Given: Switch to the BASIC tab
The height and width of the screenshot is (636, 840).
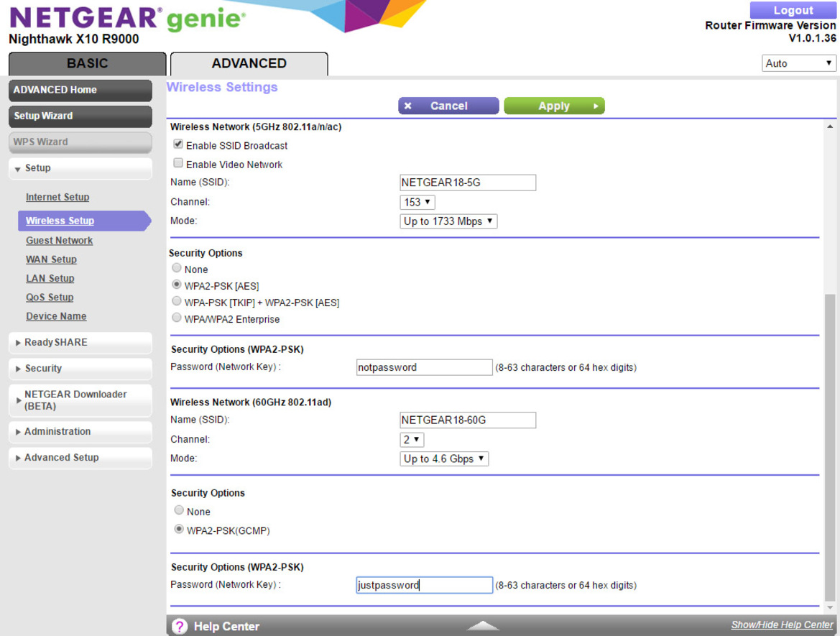Looking at the screenshot, I should point(88,64).
